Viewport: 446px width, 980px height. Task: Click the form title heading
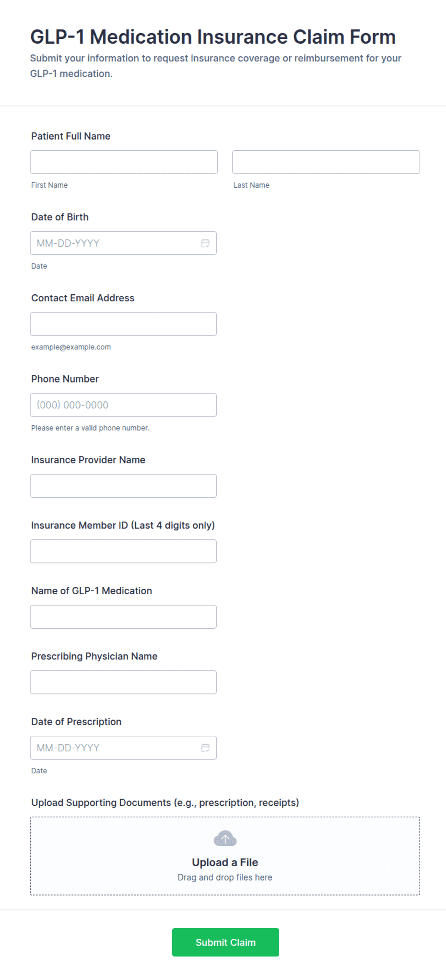coord(213,37)
